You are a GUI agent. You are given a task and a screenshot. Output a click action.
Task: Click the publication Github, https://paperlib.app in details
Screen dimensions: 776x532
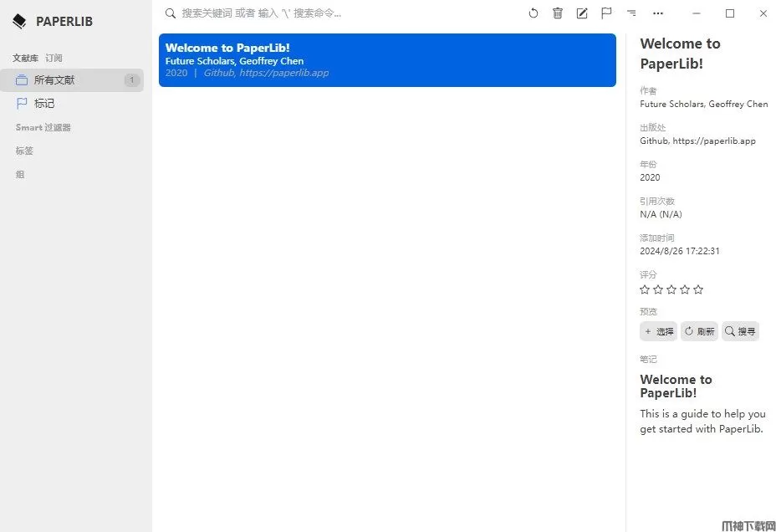pos(697,141)
